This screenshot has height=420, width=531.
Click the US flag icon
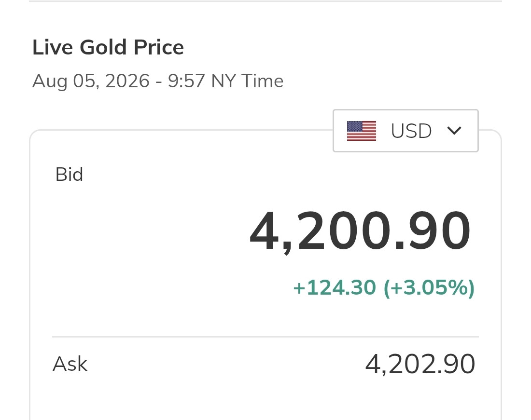[x=362, y=131]
